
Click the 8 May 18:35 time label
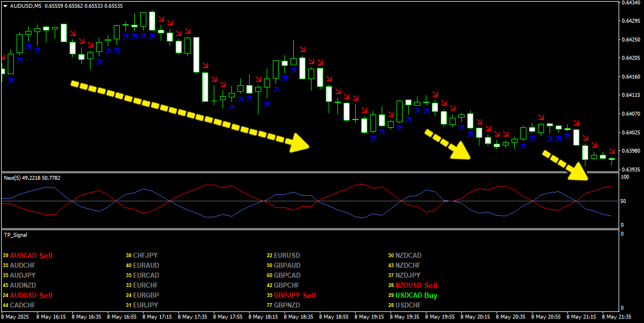tap(302, 317)
